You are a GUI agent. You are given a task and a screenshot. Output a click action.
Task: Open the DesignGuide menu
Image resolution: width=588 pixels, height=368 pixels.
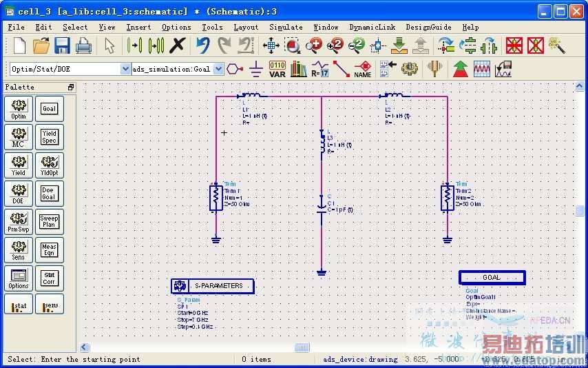coord(429,27)
